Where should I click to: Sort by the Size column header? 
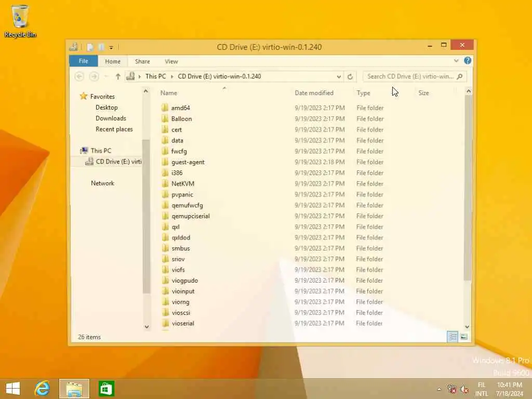(423, 93)
